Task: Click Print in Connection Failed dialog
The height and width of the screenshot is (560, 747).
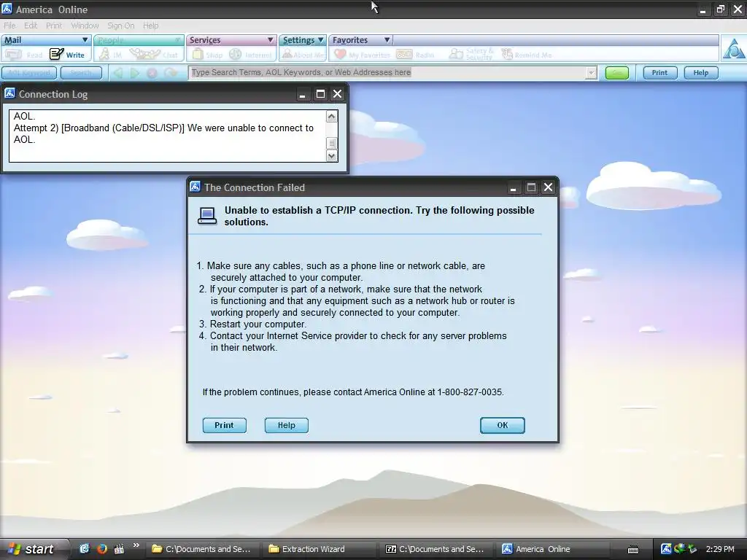Action: 225,425
